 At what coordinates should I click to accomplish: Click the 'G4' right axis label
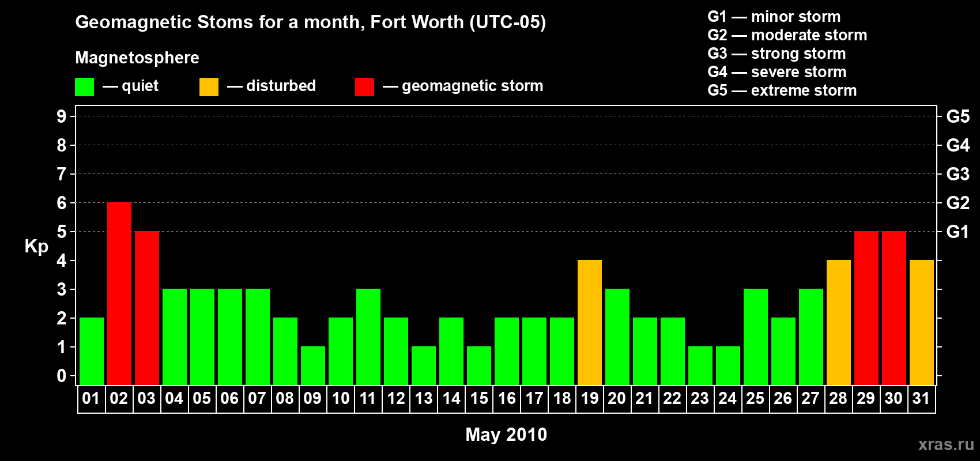click(x=958, y=145)
